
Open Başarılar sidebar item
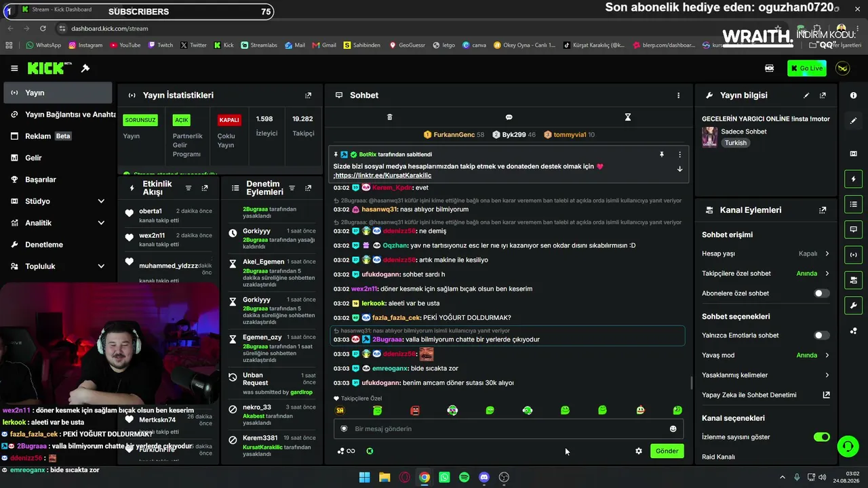pyautogui.click(x=58, y=180)
